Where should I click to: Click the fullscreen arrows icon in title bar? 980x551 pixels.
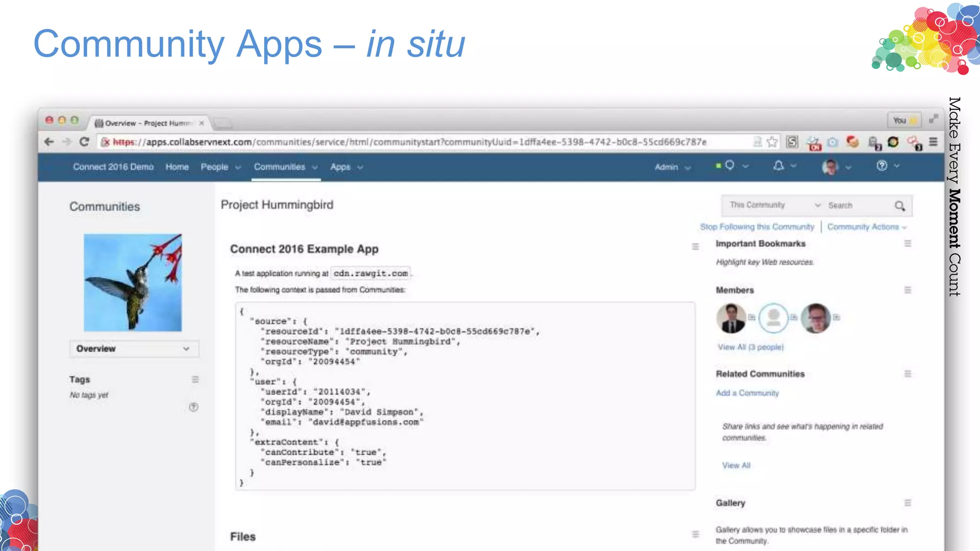point(933,119)
